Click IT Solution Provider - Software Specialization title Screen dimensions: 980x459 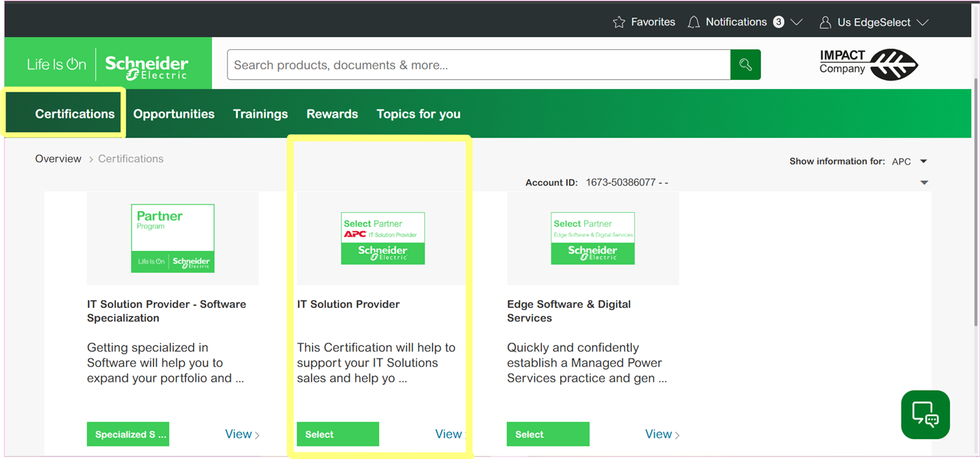[x=166, y=311]
